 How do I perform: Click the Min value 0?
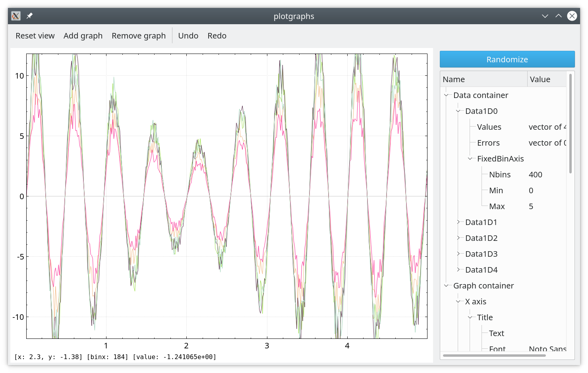tap(531, 190)
